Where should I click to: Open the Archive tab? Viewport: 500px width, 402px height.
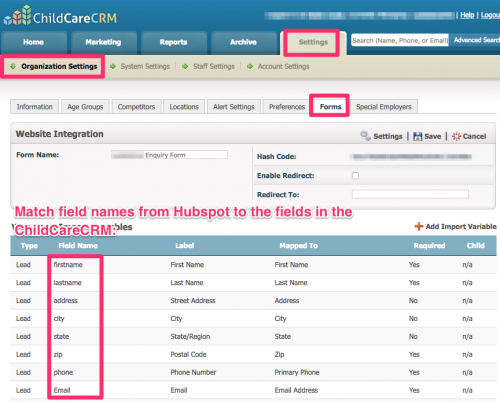(x=243, y=42)
